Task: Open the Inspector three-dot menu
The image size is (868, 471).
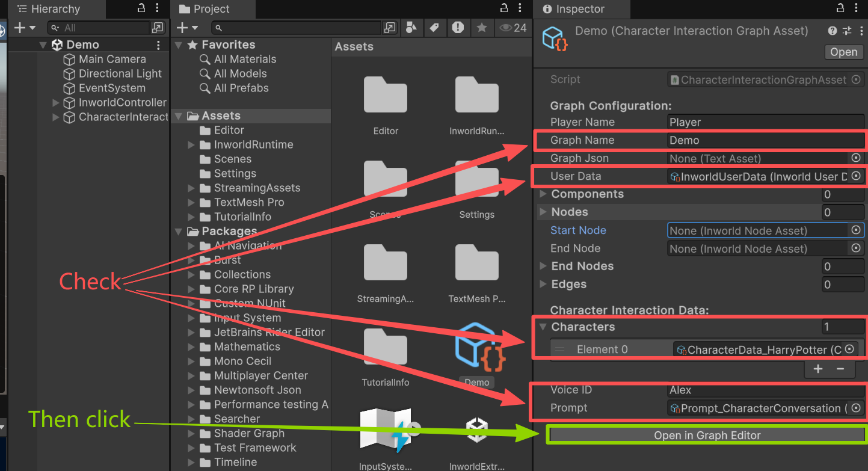Action: tap(857, 8)
